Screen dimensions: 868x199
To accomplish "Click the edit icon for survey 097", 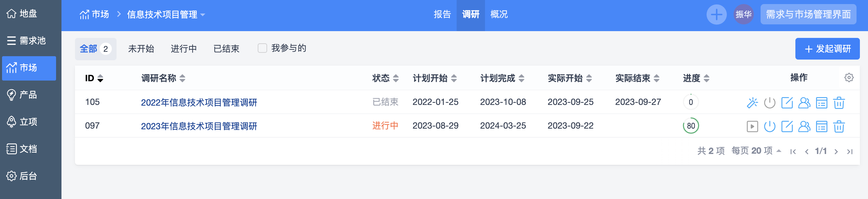I will click(787, 126).
